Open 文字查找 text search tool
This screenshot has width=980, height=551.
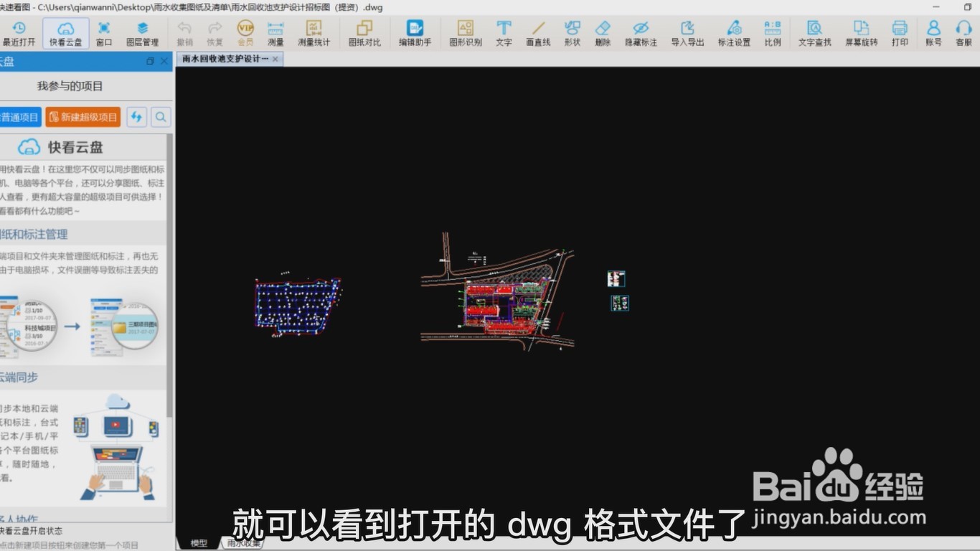tap(815, 33)
